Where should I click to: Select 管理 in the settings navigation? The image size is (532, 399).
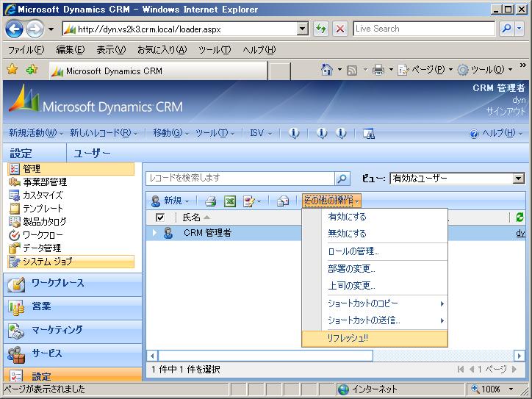(x=71, y=169)
